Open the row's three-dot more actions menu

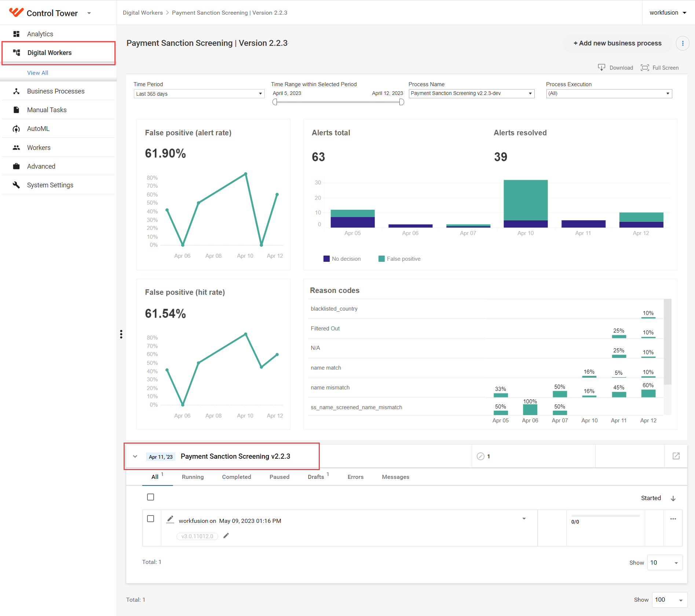point(673,519)
